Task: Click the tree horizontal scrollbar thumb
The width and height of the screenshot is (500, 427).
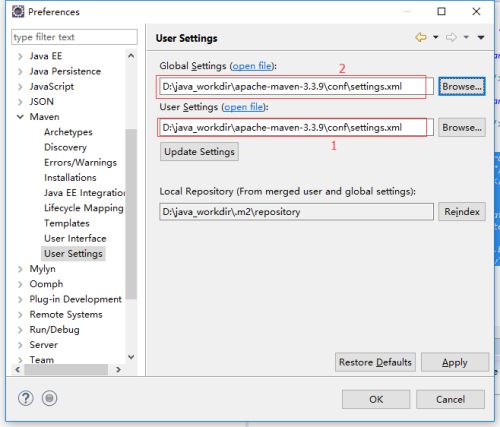Action: click(x=66, y=370)
